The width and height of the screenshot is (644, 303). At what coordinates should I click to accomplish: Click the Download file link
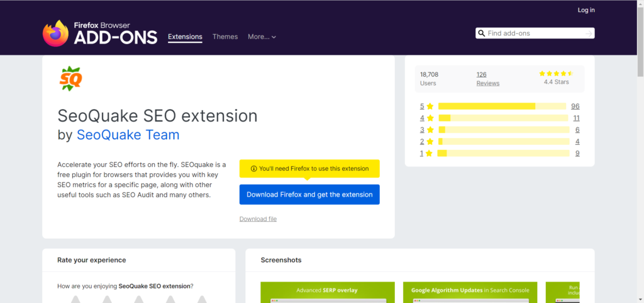click(x=258, y=219)
